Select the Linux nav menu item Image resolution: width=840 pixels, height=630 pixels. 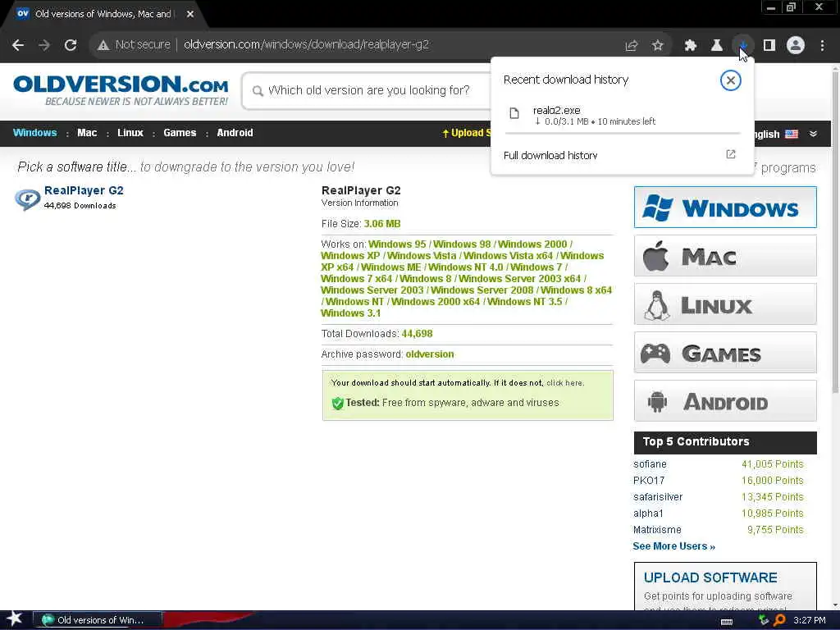click(x=130, y=133)
